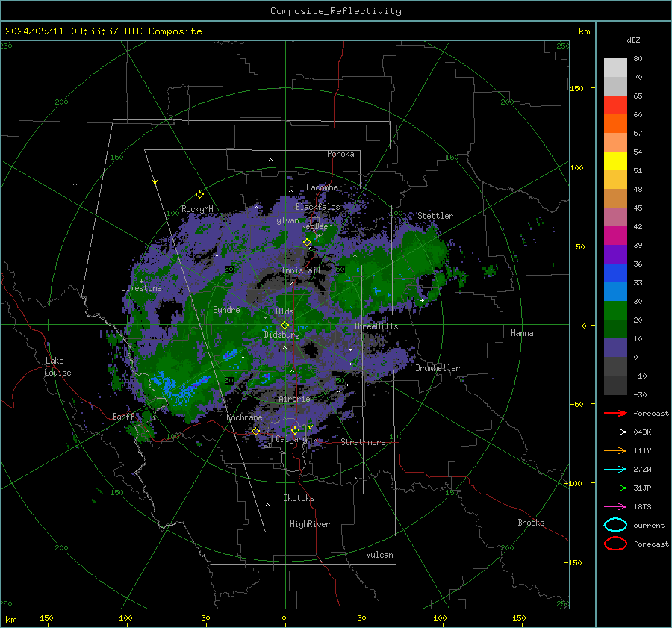Click the red forecast ellipse icon

click(x=615, y=544)
